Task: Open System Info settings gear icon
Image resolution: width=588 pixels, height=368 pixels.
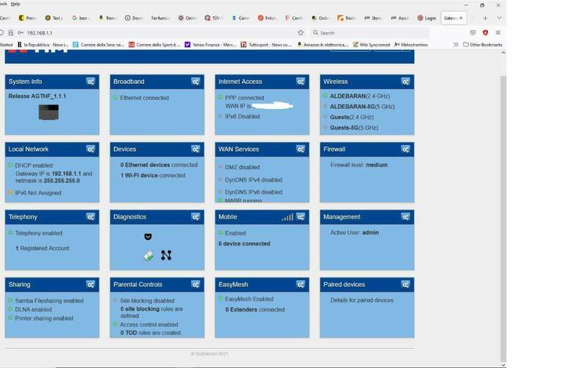Action: (x=90, y=82)
